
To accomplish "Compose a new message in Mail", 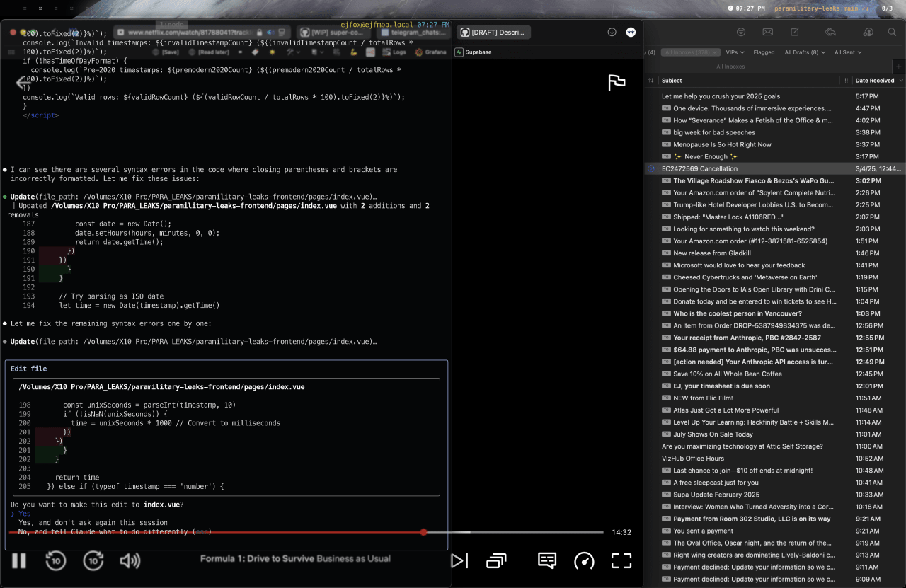I will 794,32.
